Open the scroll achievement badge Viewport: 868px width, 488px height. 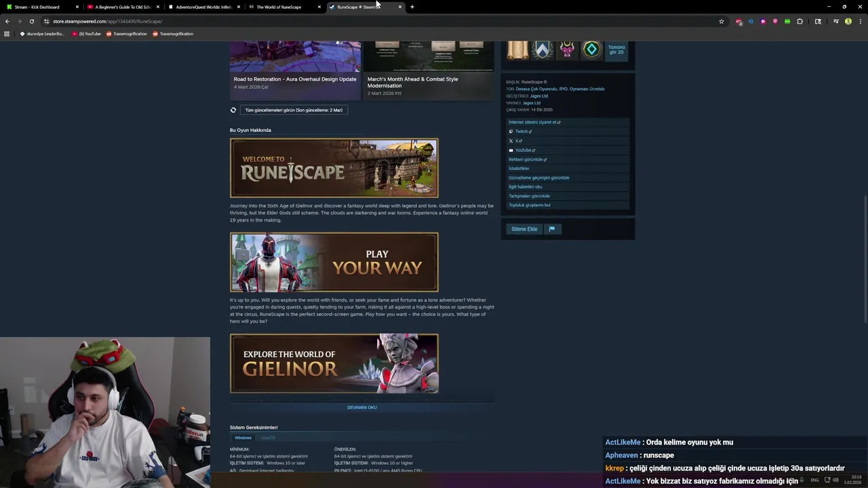click(517, 49)
